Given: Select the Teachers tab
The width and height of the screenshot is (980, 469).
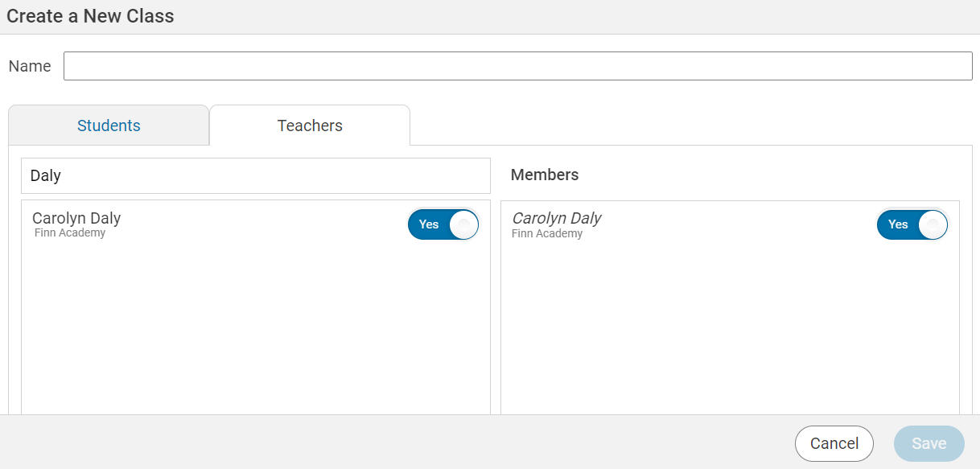Looking at the screenshot, I should pos(309,125).
